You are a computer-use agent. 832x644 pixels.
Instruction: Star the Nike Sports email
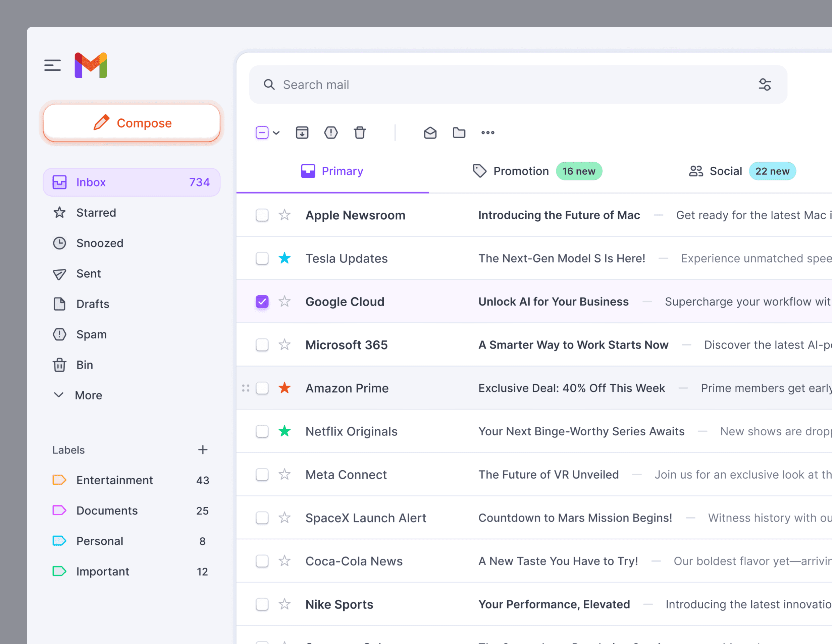284,604
